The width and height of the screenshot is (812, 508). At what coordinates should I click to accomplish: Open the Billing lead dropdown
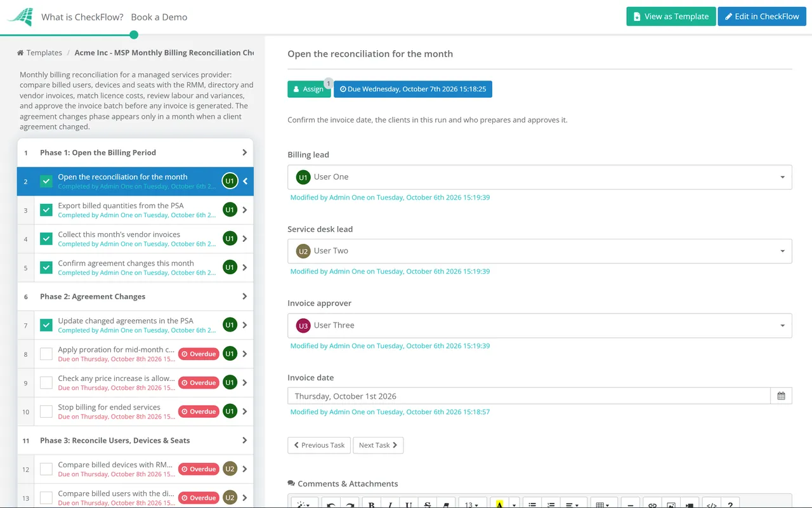[x=540, y=177]
